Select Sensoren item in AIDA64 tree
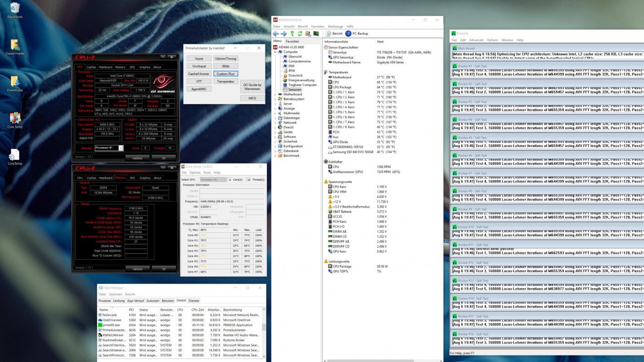644x362 pixels. (x=292, y=90)
